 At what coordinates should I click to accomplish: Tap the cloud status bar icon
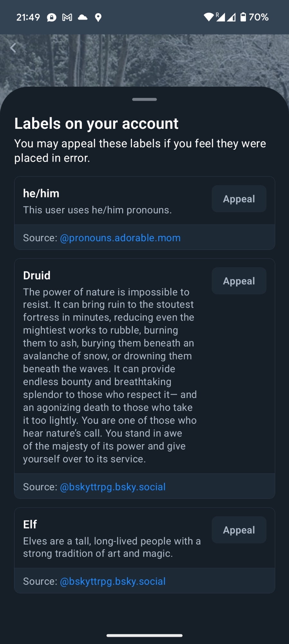[83, 17]
